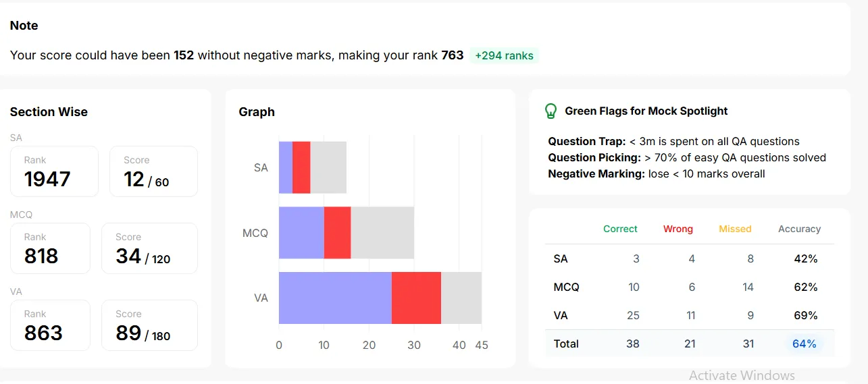Click the red segment of MCQ bar
Image resolution: width=868 pixels, height=384 pixels.
338,233
